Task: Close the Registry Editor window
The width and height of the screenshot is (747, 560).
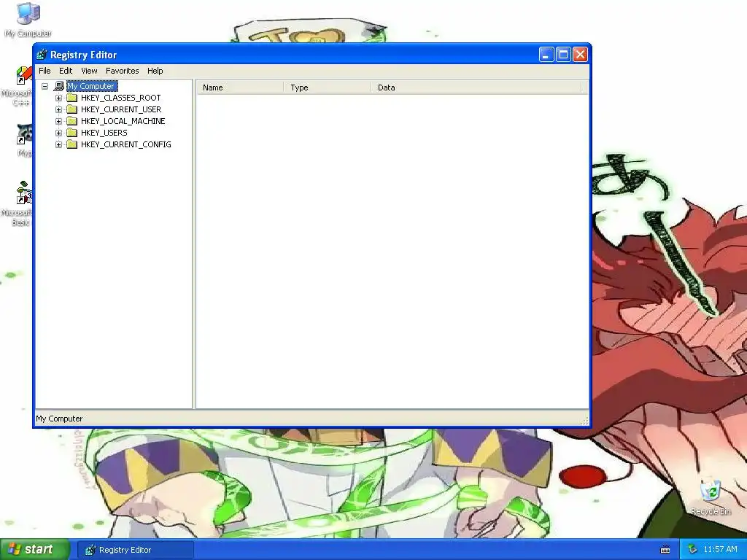Action: point(580,55)
